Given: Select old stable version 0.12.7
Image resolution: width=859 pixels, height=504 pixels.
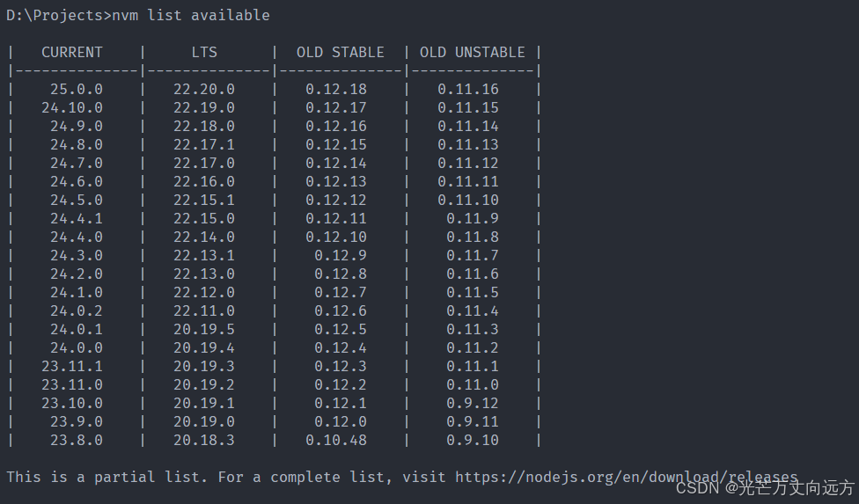Looking at the screenshot, I should point(341,293).
